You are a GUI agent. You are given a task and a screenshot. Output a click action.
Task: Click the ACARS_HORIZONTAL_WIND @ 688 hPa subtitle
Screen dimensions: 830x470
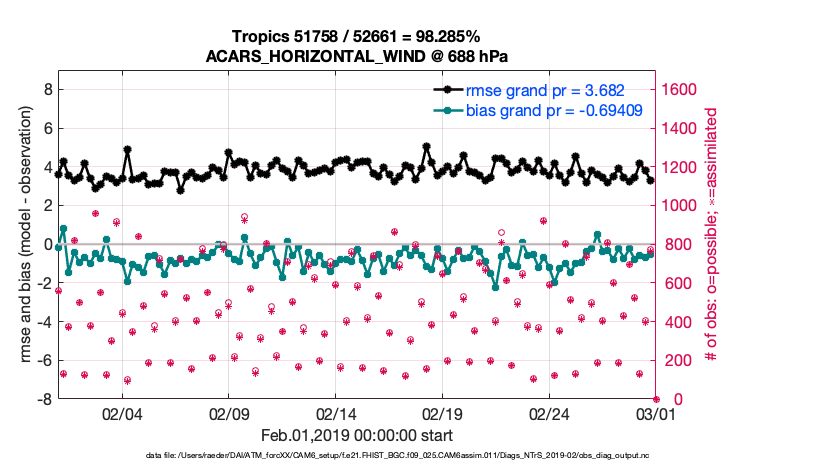tap(357, 55)
